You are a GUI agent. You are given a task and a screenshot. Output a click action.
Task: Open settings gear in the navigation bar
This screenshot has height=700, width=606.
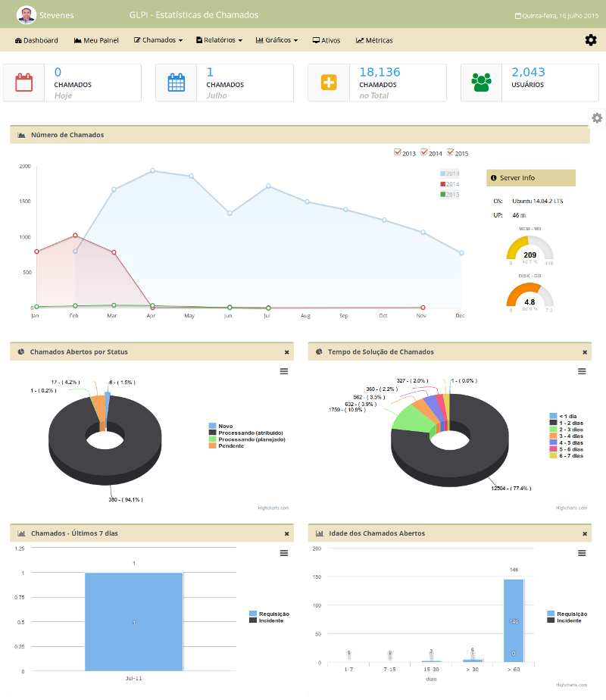pyautogui.click(x=591, y=40)
